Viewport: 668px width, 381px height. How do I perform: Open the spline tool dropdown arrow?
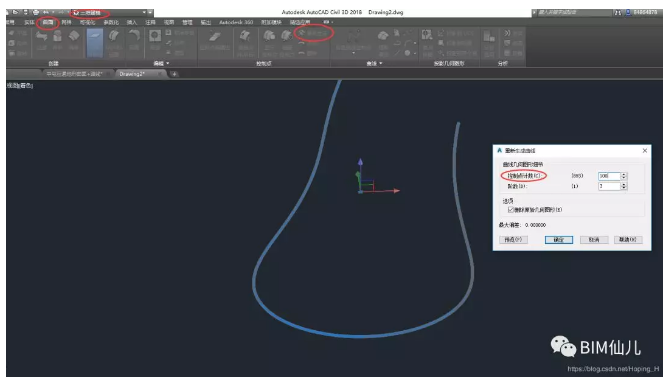(x=353, y=53)
